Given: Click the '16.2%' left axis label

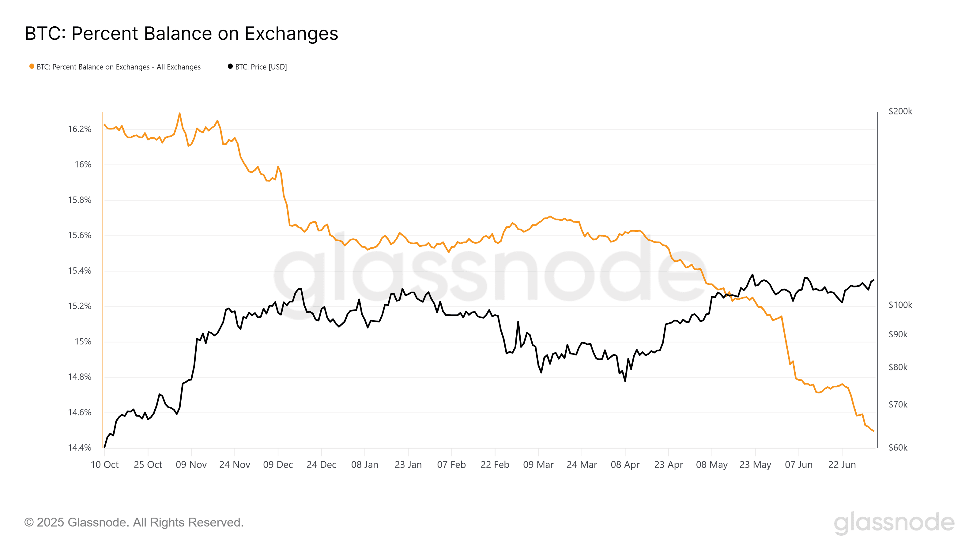Looking at the screenshot, I should 80,129.
